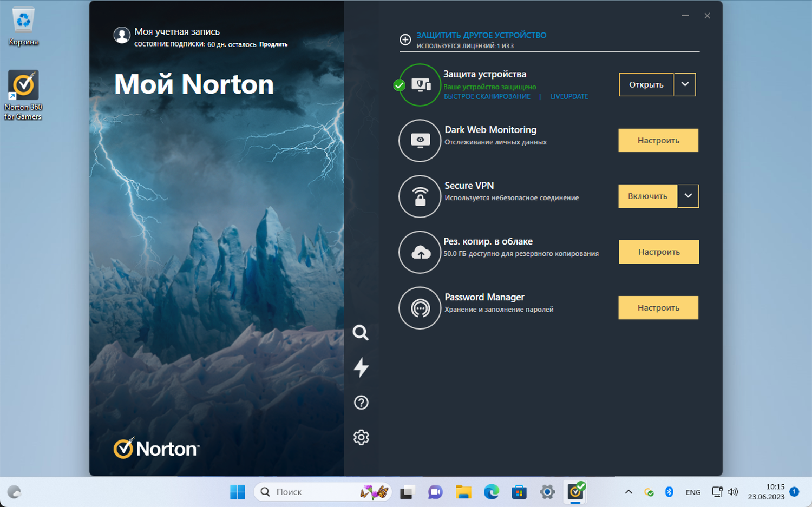812x507 pixels.
Task: Click the weather widget icon on taskbar
Action: (14, 492)
